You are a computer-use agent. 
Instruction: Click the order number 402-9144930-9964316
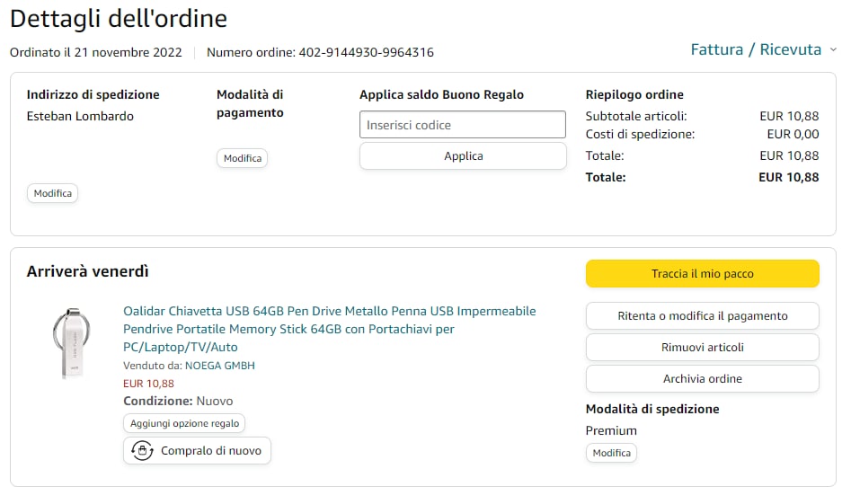pyautogui.click(x=366, y=52)
